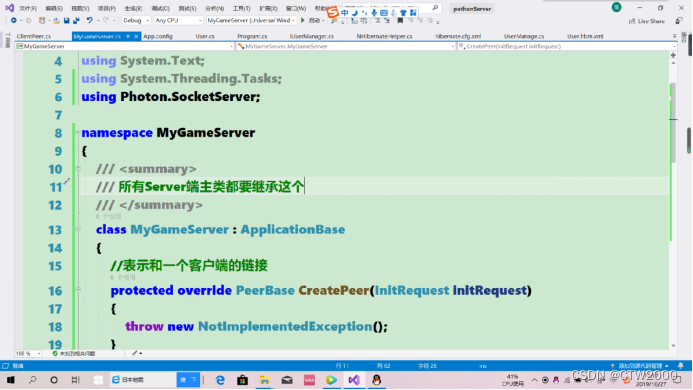Image resolution: width=693 pixels, height=390 pixels.
Task: Collapse the CreatePeer method block
Action: [x=78, y=290]
